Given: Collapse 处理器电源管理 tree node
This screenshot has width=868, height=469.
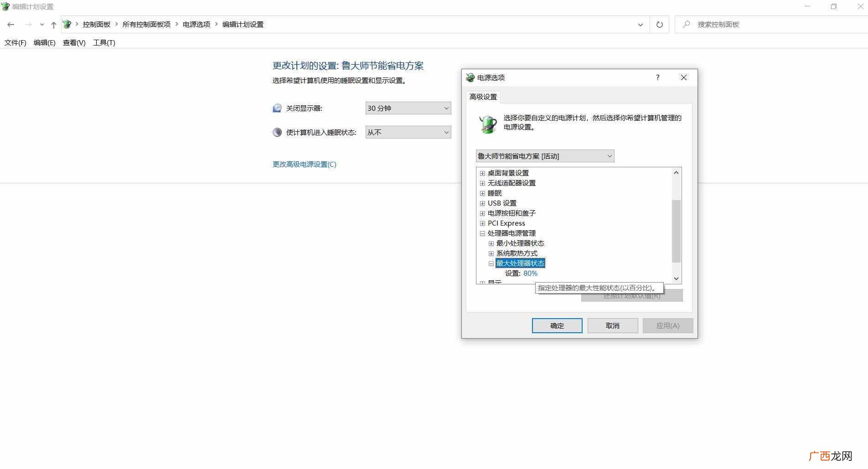Looking at the screenshot, I should coord(482,233).
